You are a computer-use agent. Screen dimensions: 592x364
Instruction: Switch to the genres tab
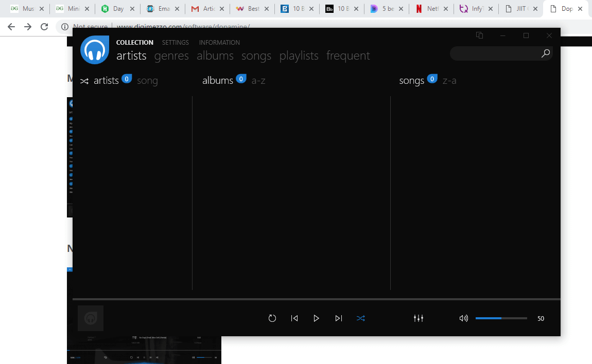[171, 56]
